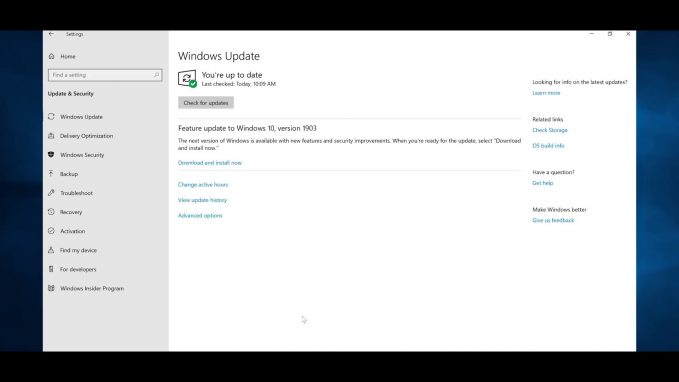Viewport: 679px width, 382px height.
Task: Click the Home icon in sidebar
Action: click(x=52, y=56)
